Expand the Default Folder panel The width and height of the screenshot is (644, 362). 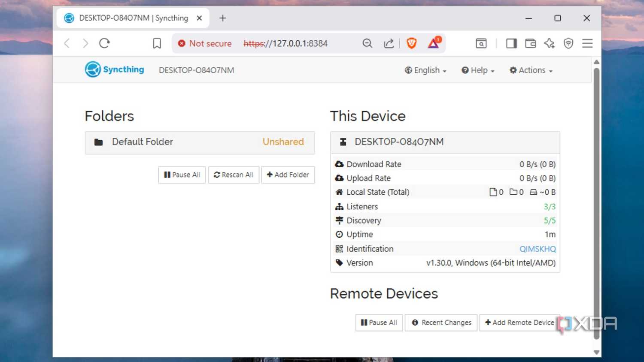[200, 142]
